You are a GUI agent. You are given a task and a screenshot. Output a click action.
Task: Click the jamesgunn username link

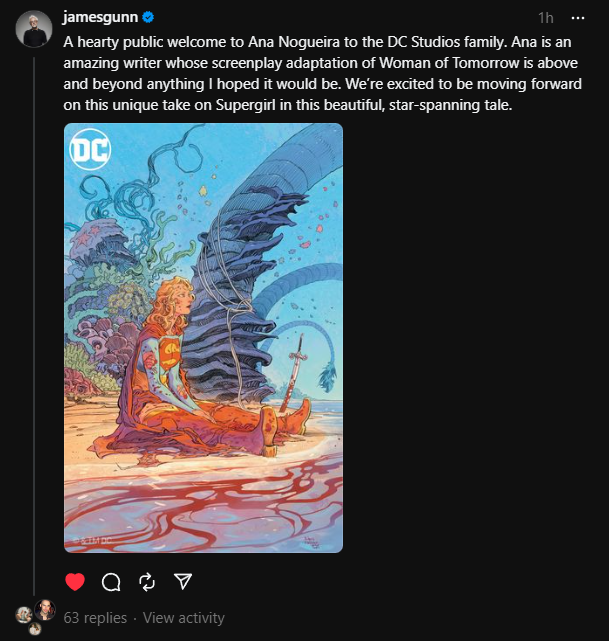tap(100, 17)
